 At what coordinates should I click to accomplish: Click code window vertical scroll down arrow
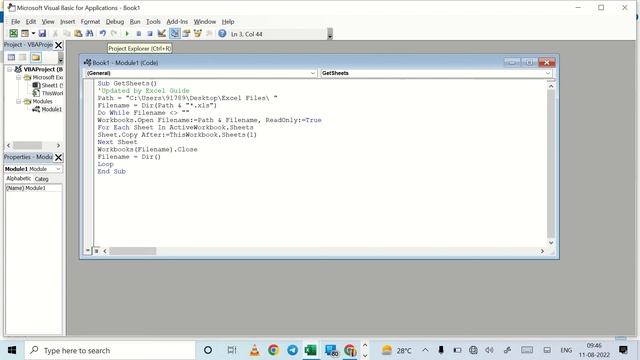[551, 242]
